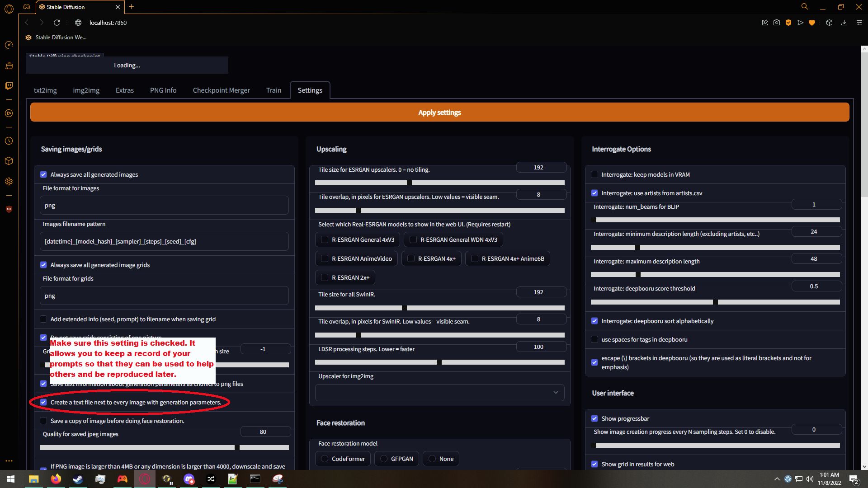This screenshot has height=488, width=868.
Task: Open downloads via the download arrow icon
Action: tap(844, 22)
